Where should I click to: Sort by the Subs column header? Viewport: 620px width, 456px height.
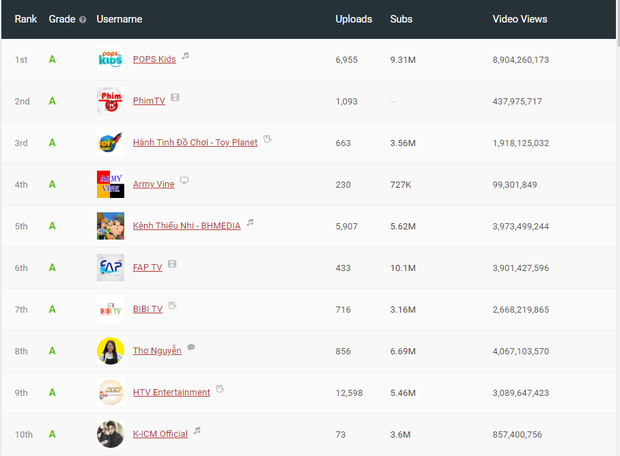tap(401, 19)
